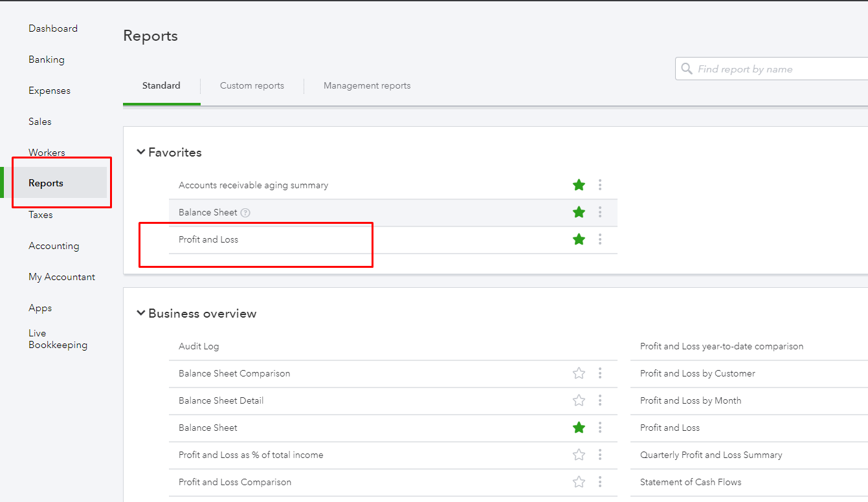Click the search magnifier icon

click(x=687, y=68)
